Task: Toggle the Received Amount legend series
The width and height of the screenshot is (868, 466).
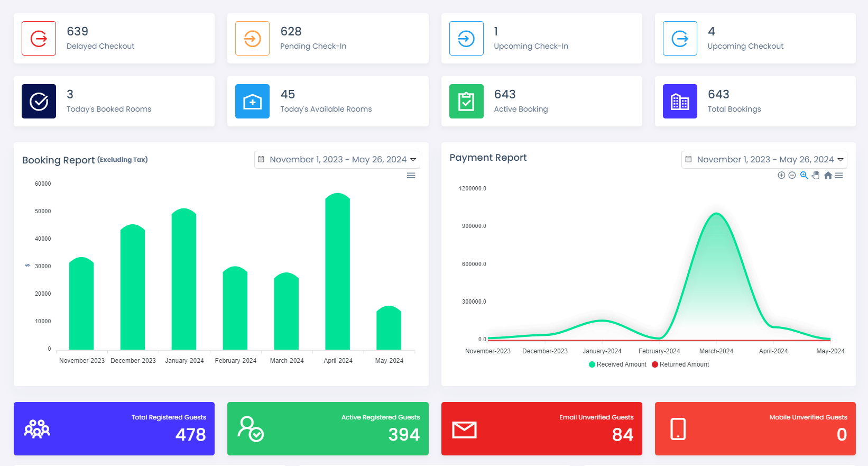Action: click(617, 364)
